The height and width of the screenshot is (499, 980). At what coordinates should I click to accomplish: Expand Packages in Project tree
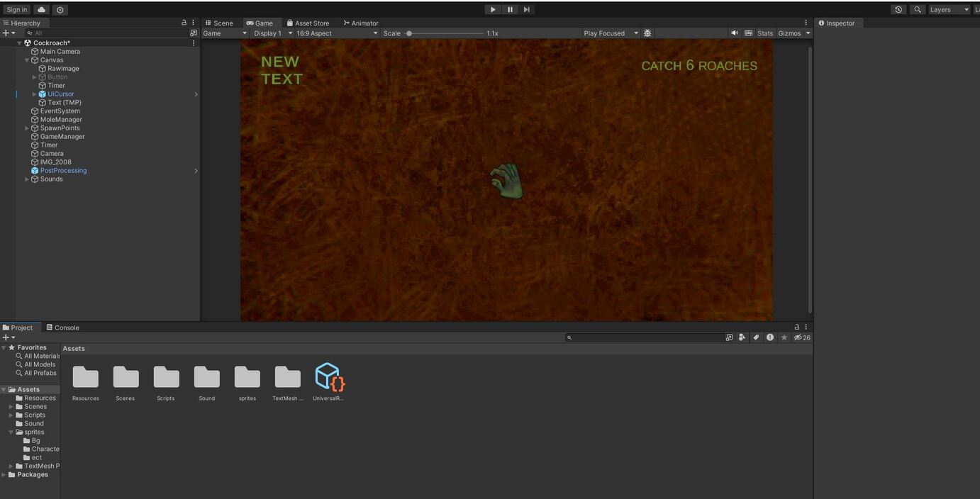coord(4,475)
